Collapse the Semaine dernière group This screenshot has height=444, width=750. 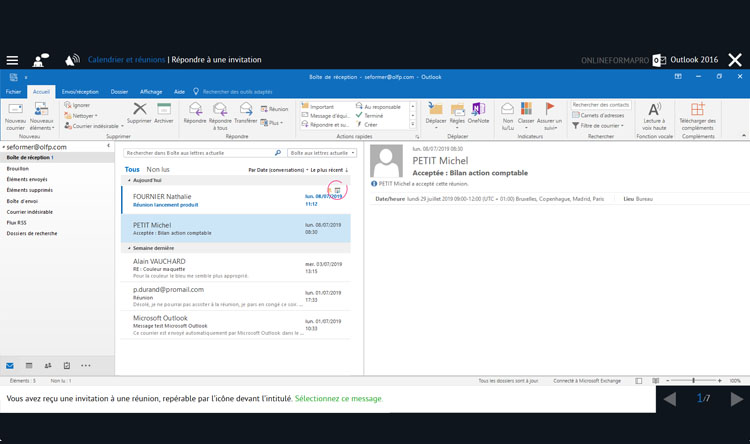point(129,248)
